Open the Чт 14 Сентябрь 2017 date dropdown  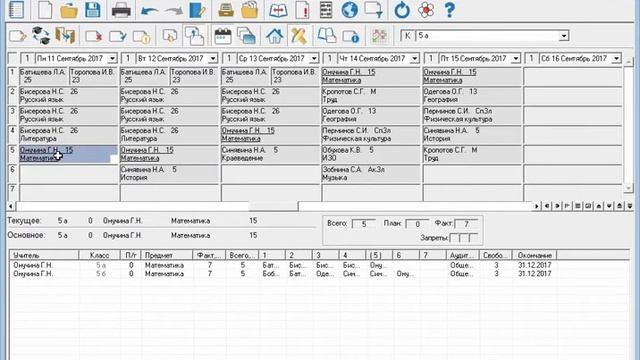pos(414,59)
